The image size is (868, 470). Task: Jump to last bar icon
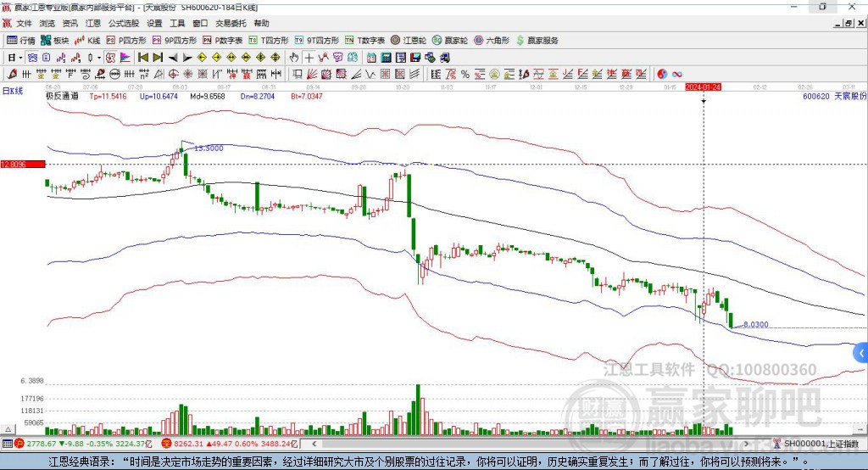click(x=158, y=58)
